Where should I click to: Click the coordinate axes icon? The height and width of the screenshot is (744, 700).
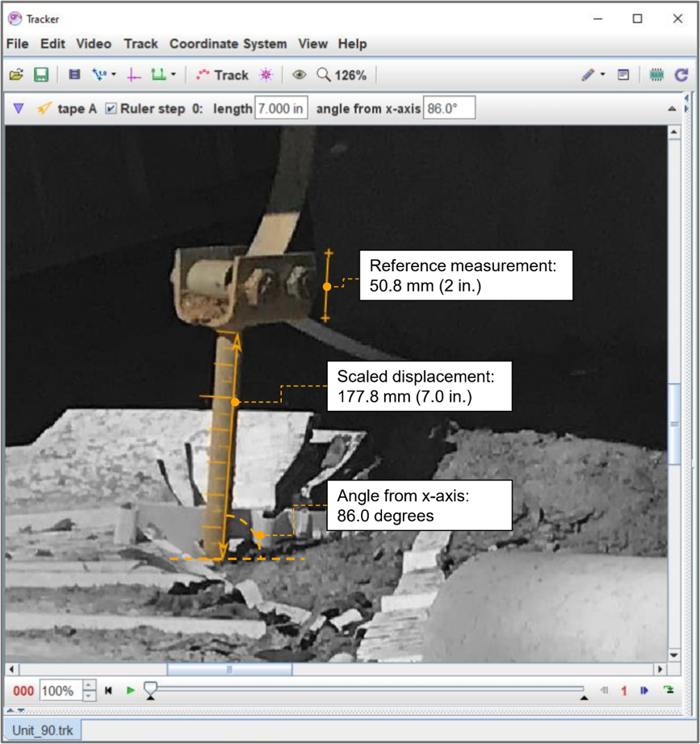click(x=133, y=74)
